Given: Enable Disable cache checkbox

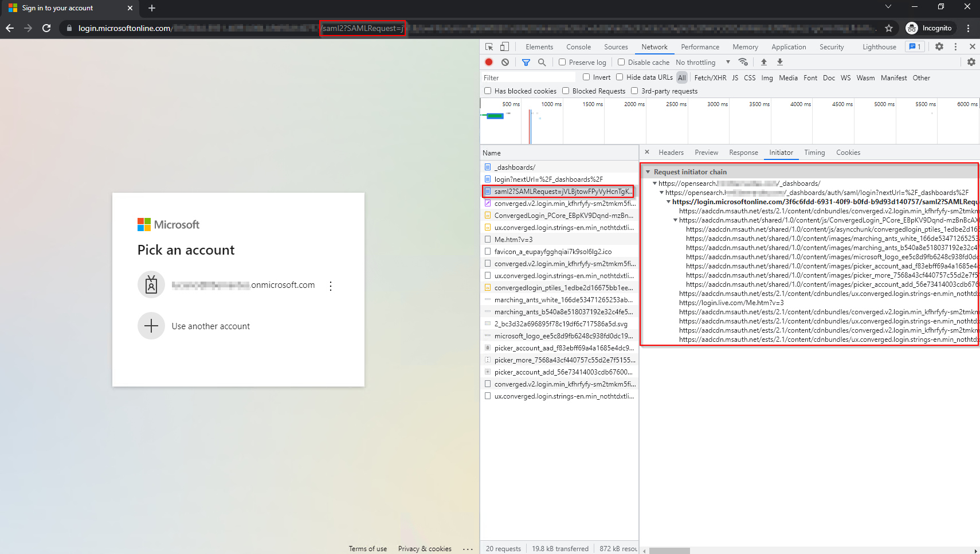Looking at the screenshot, I should 621,62.
